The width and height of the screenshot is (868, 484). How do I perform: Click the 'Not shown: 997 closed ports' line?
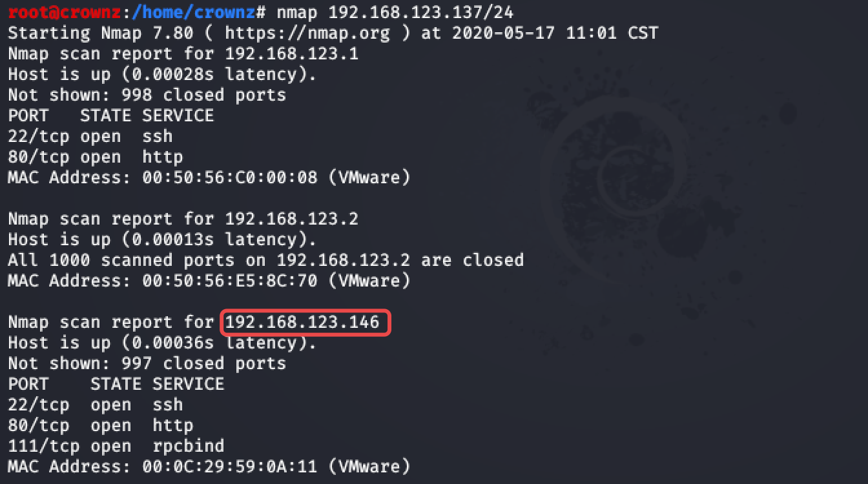pyautogui.click(x=147, y=363)
